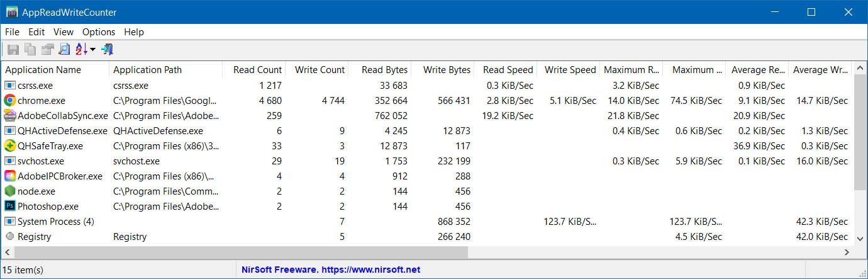This screenshot has width=868, height=279.
Task: Click the horizontal scrollbar thumb
Action: (241, 251)
